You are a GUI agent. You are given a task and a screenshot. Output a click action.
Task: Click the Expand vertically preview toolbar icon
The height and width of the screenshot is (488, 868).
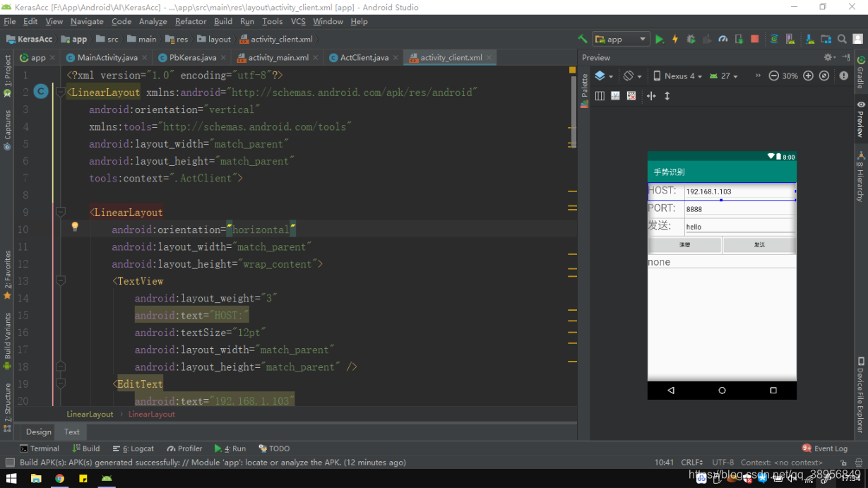click(x=667, y=95)
